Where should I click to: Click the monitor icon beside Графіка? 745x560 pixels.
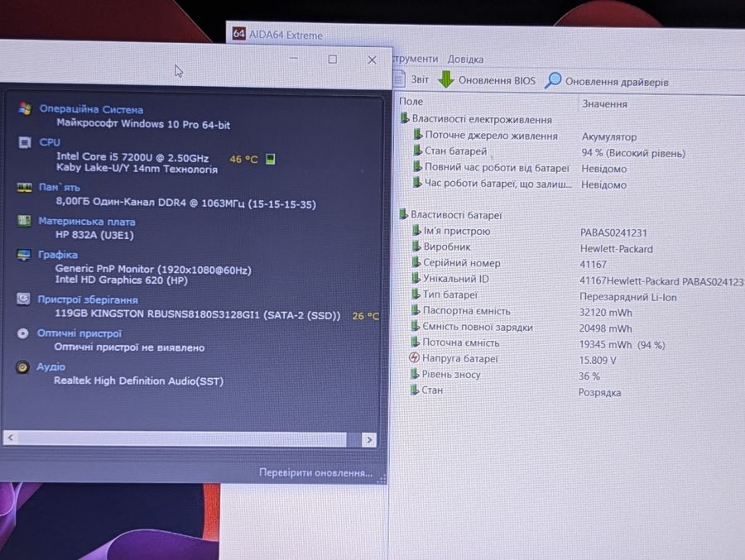point(23,255)
